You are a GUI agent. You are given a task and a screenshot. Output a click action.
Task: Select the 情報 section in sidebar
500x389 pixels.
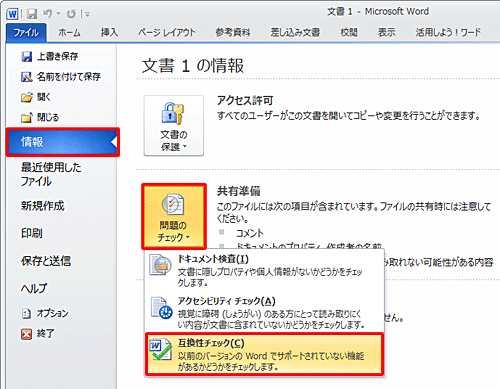(x=63, y=142)
